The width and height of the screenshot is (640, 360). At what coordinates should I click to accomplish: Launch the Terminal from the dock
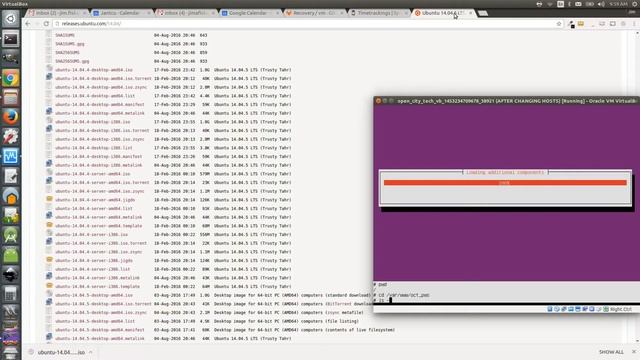coord(11,39)
